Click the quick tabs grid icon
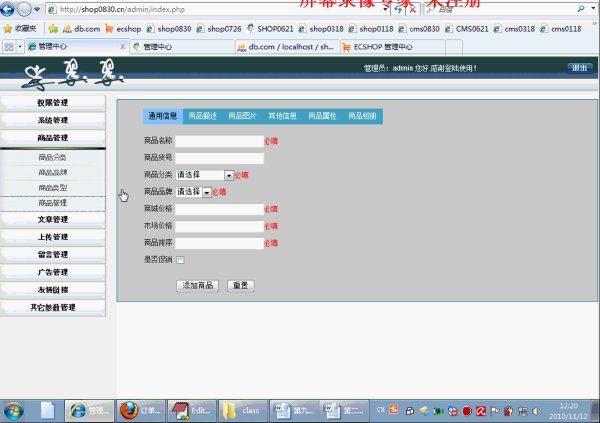 (x=8, y=47)
